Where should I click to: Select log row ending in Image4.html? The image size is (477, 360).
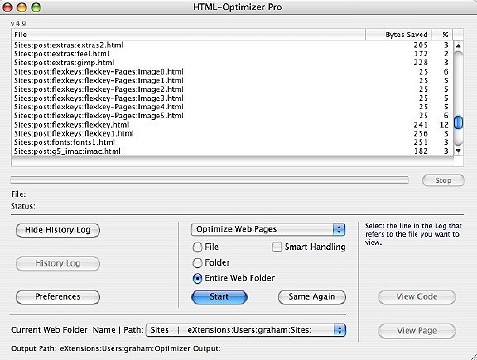232,107
